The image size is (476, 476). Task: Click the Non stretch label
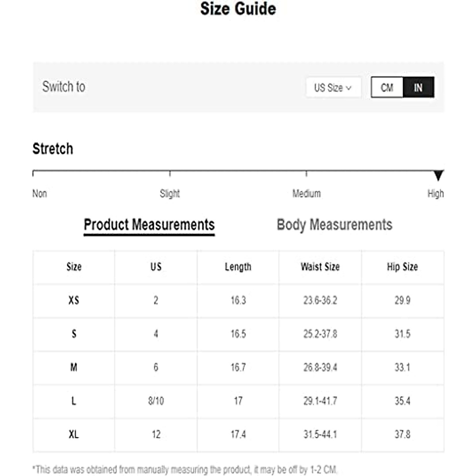point(40,194)
